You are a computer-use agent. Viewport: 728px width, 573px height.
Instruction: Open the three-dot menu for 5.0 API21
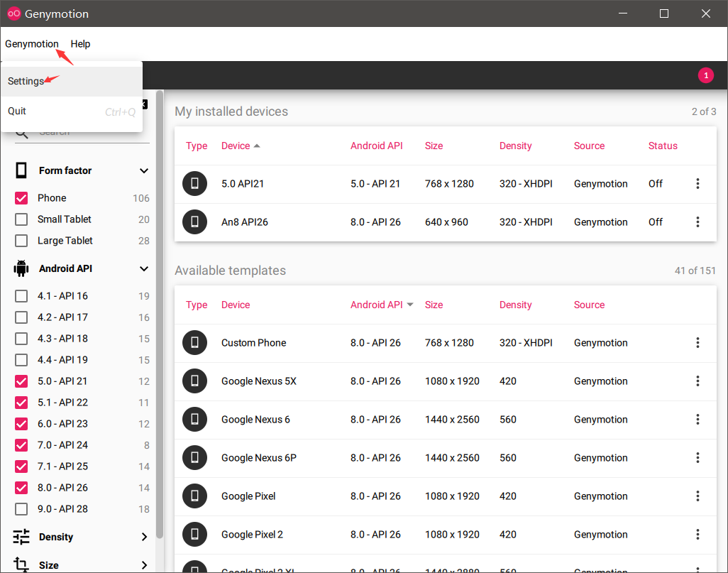click(697, 184)
